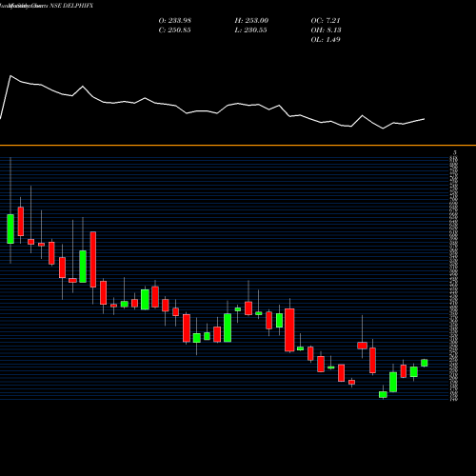Click the high price value H: 253.00
This screenshot has height=476, width=476.
tap(251, 20)
